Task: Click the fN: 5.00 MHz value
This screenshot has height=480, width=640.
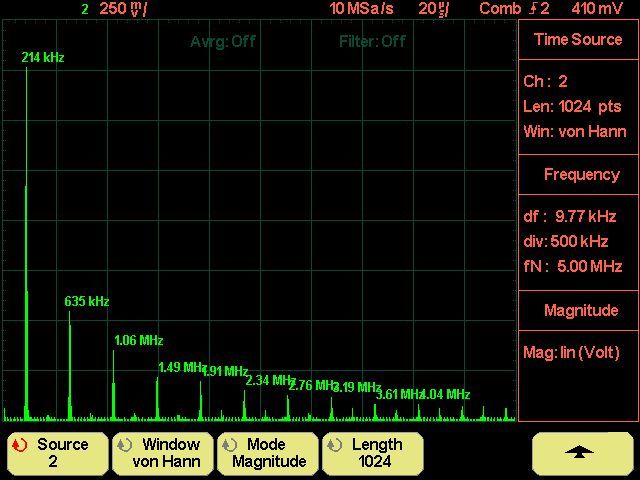Action: [573, 267]
